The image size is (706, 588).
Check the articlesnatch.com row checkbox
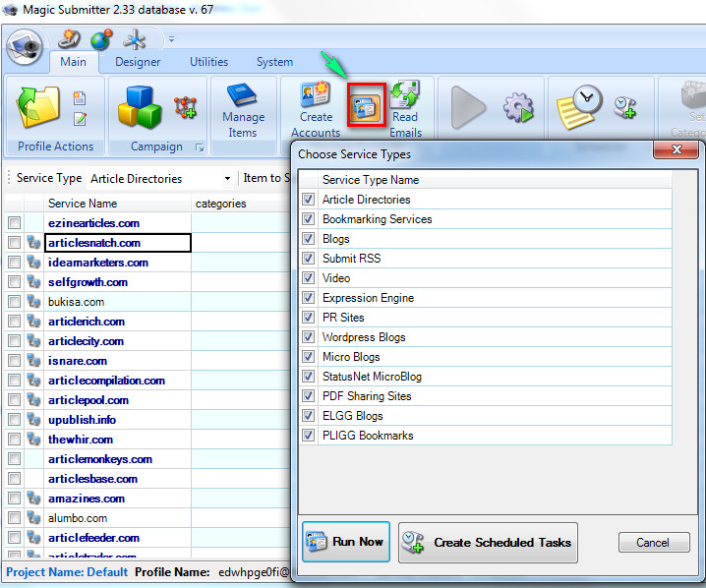pos(15,243)
